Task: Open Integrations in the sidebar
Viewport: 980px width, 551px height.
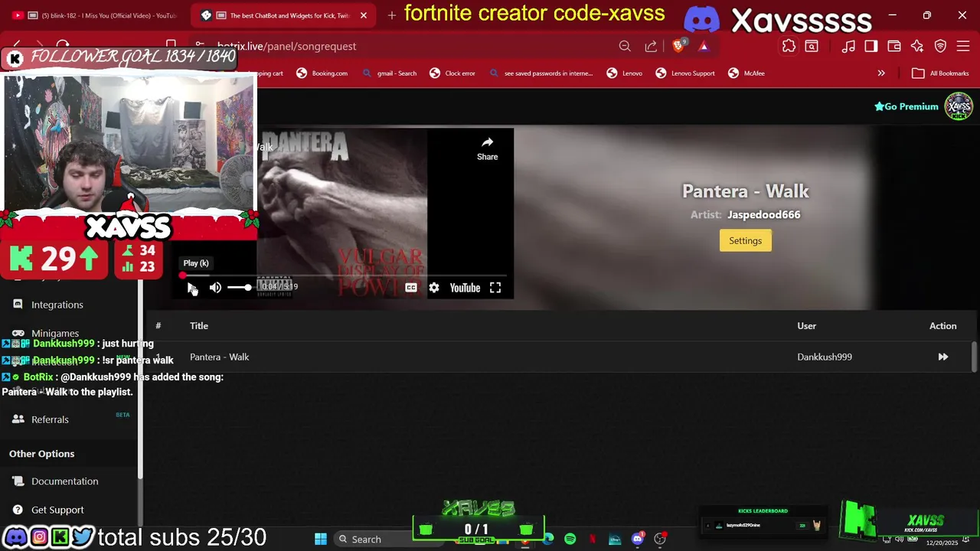Action: 57,305
